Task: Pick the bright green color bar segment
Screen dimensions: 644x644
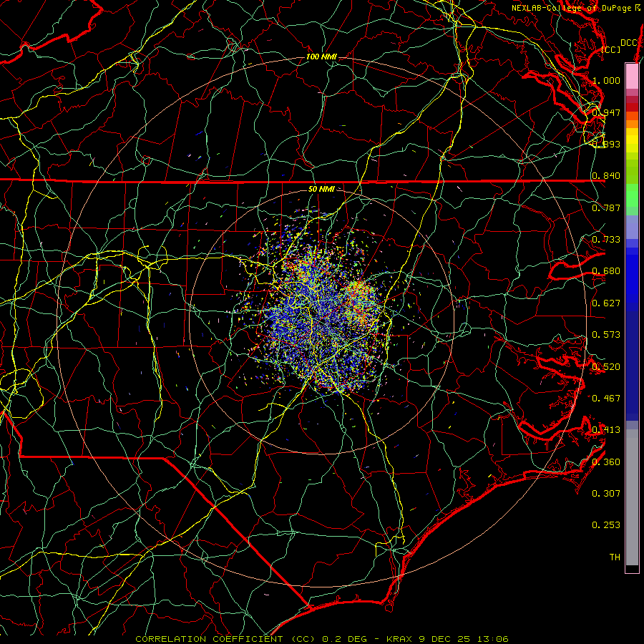Action: click(x=632, y=195)
